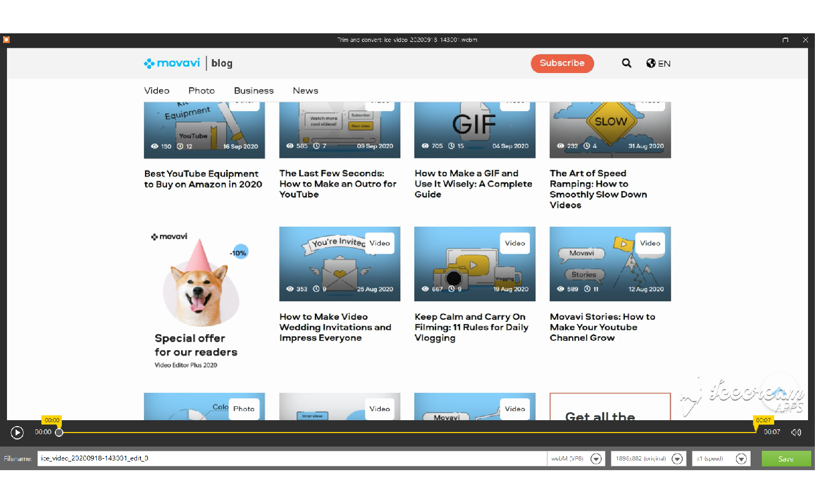This screenshot has height=504, width=815.
Task: Open the Video menu tab
Action: (157, 91)
